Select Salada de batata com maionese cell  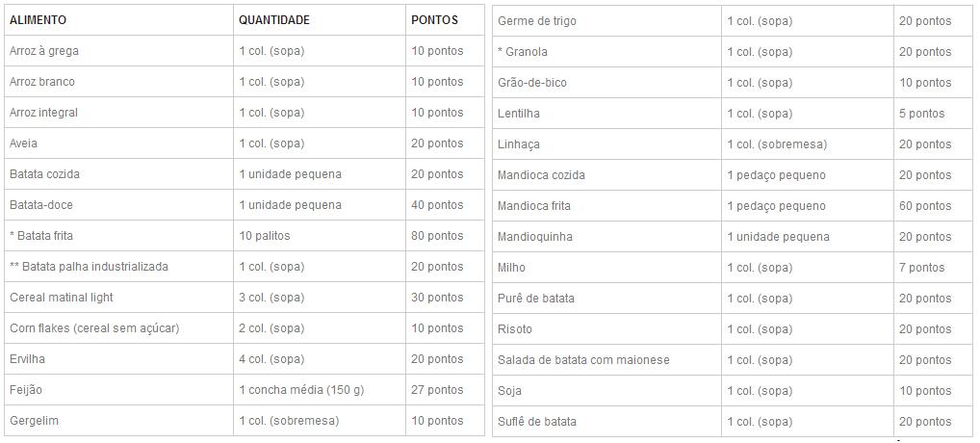(x=583, y=360)
